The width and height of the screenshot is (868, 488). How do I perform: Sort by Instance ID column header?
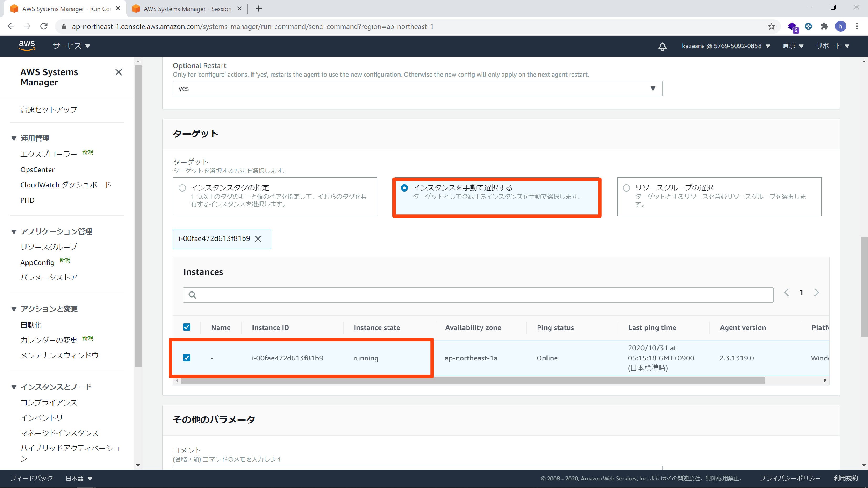(271, 328)
